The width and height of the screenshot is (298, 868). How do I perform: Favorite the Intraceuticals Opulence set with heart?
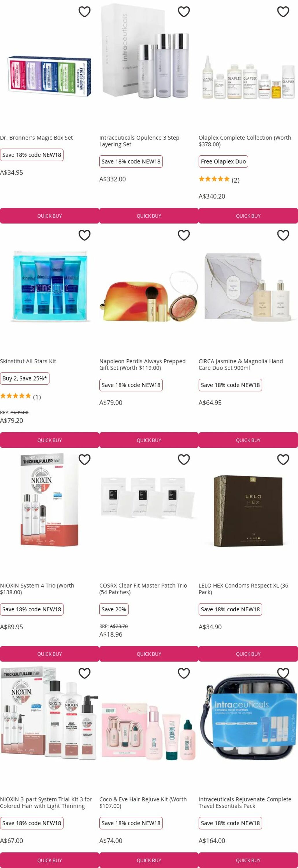tap(184, 12)
